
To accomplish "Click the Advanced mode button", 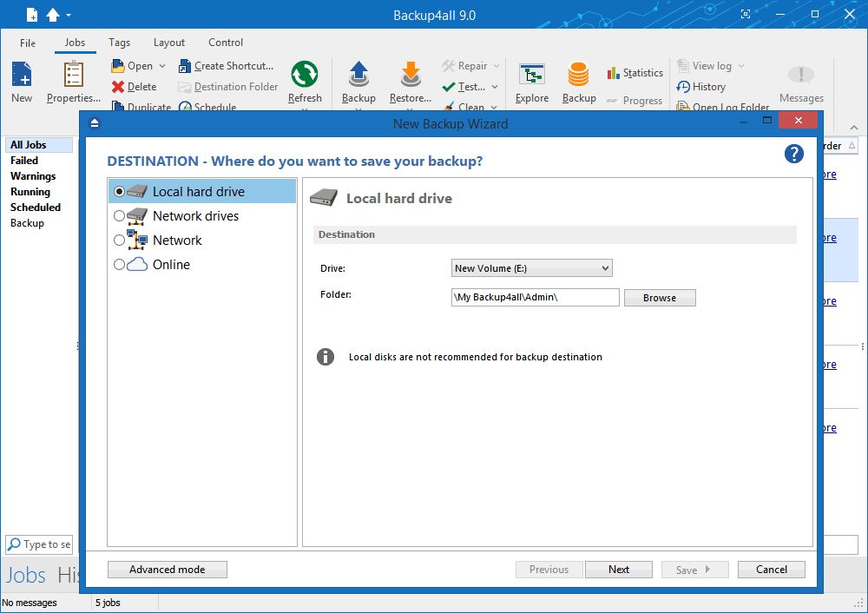I will 168,570.
